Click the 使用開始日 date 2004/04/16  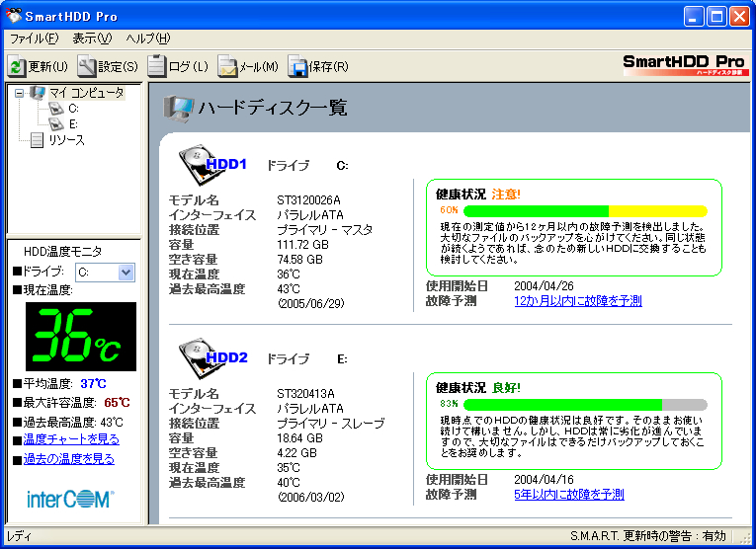tap(544, 480)
